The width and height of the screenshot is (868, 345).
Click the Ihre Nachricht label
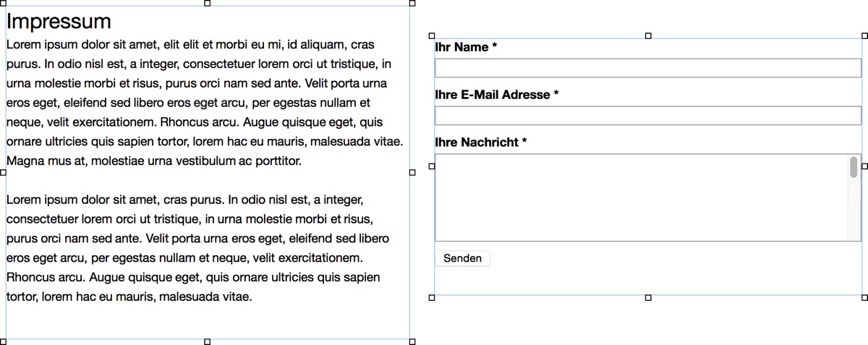tap(480, 142)
